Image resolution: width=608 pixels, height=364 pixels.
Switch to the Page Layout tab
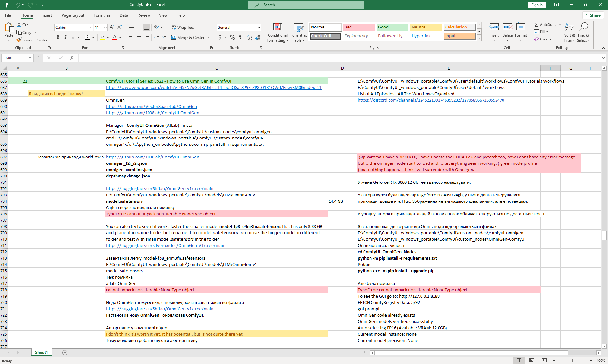coord(73,15)
